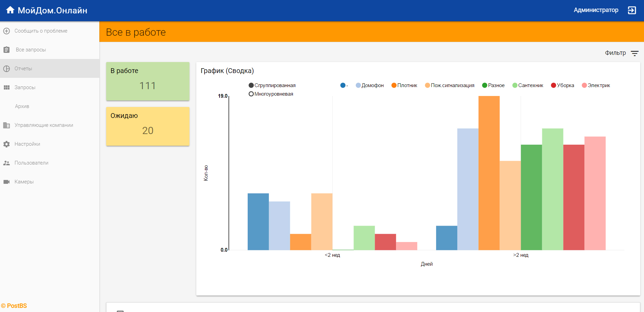Toggle Пож.сигнализация series in legend
644x312 pixels.
click(450, 85)
